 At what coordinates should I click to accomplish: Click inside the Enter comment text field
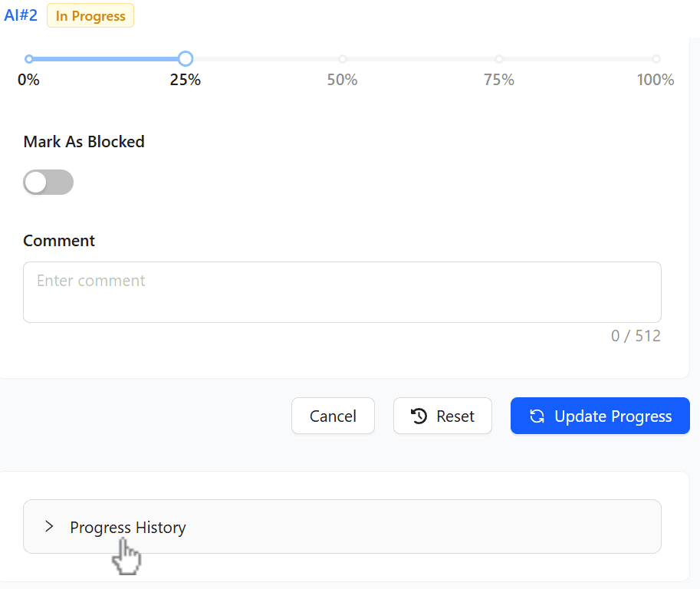tap(342, 291)
